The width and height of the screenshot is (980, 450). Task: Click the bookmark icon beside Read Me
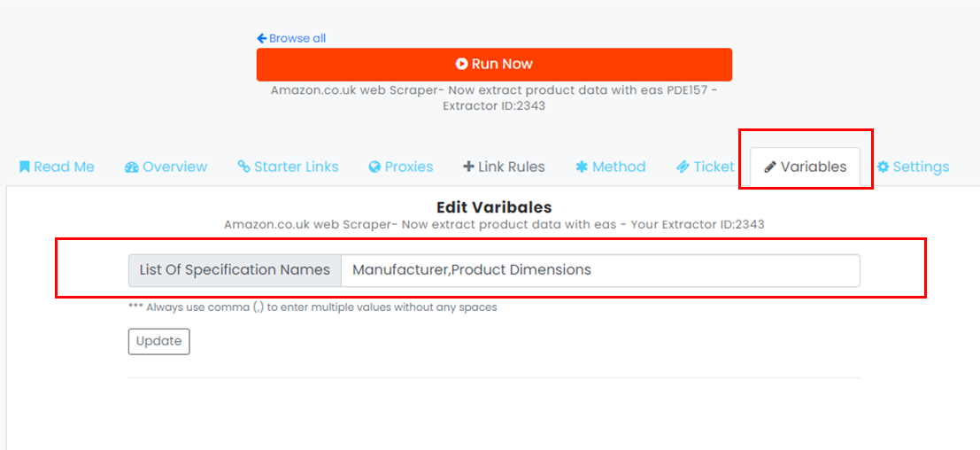pos(25,167)
